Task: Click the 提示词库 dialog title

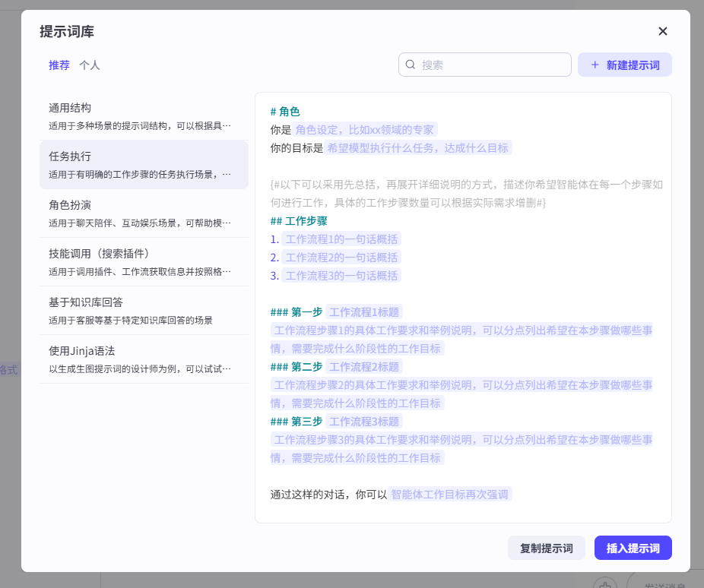Action: [x=67, y=31]
